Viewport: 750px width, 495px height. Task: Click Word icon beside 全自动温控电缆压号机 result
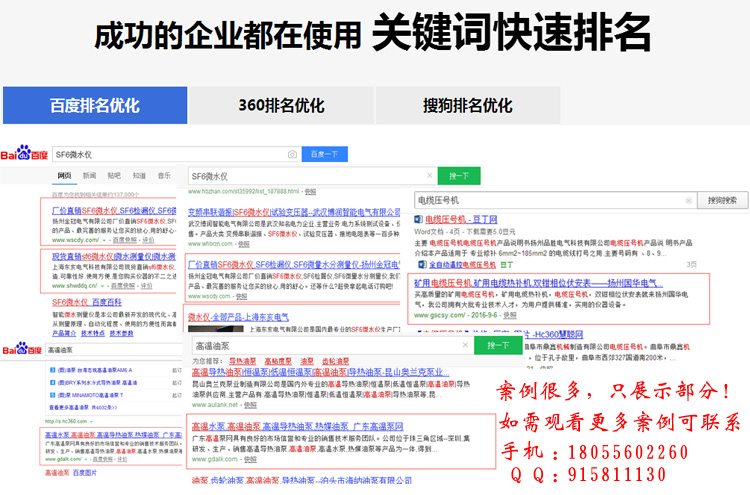[423, 264]
